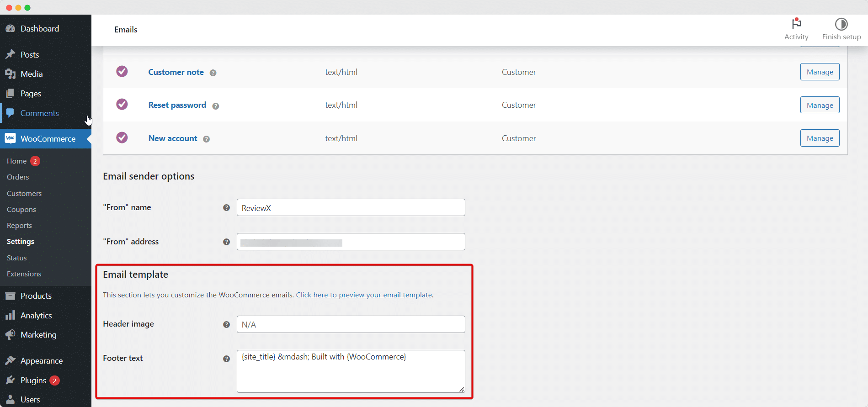The image size is (868, 407).
Task: Go to WooCommerce Settings submenu
Action: tap(21, 241)
